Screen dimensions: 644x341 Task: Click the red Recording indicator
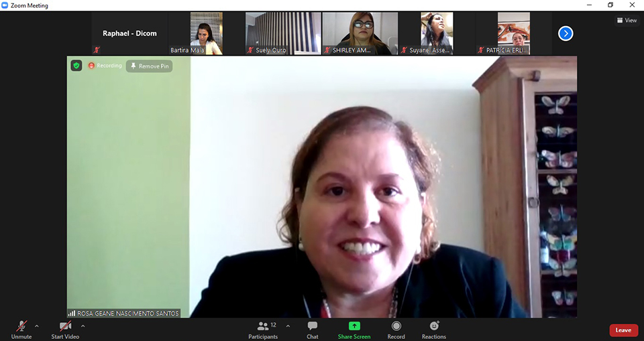[105, 66]
